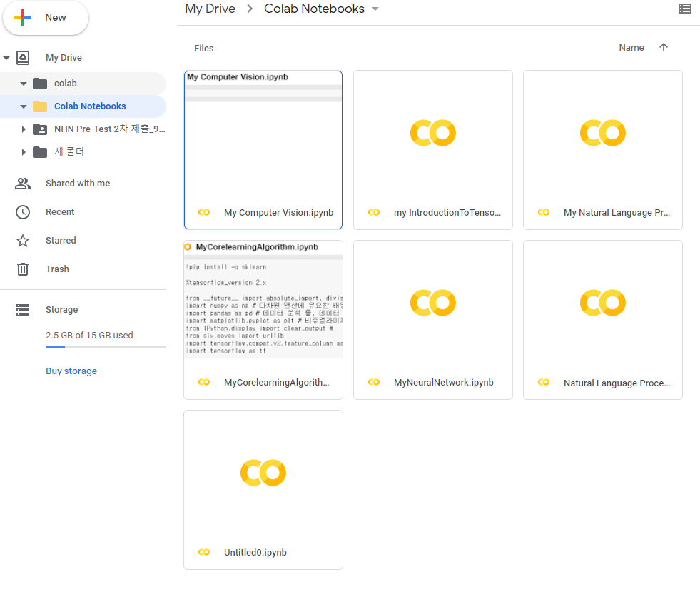The image size is (700, 597).
Task: Click the Buy storage link
Action: pyautogui.click(x=71, y=371)
